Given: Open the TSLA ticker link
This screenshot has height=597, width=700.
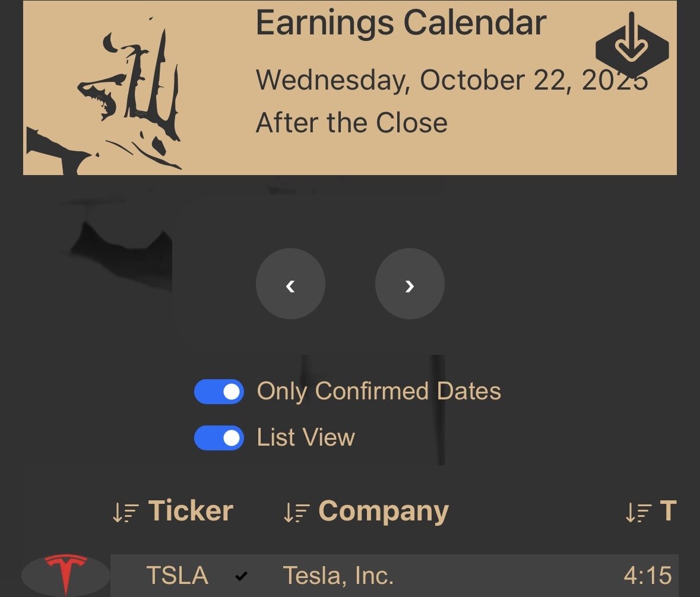Looking at the screenshot, I should [x=177, y=576].
